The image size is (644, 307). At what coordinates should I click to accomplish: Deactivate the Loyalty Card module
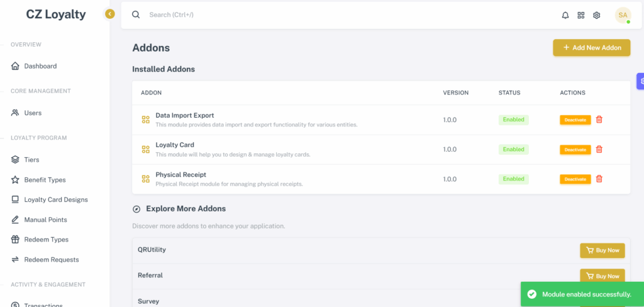[x=575, y=150]
